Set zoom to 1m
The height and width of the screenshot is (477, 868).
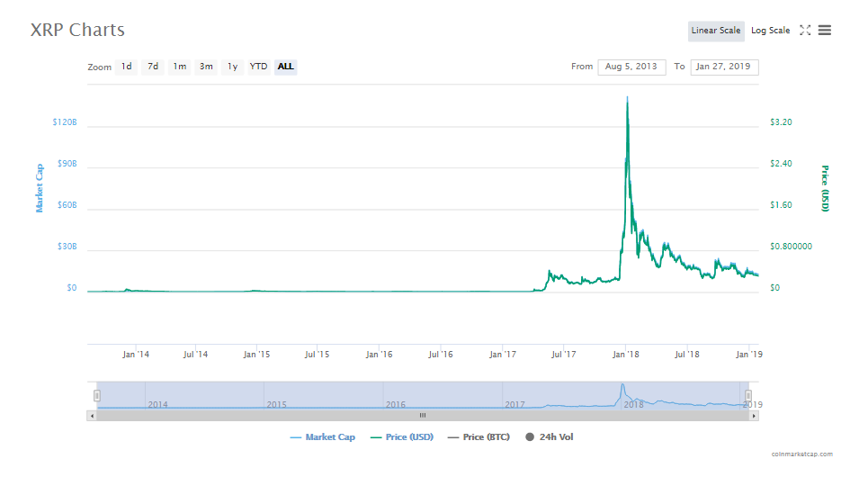179,67
